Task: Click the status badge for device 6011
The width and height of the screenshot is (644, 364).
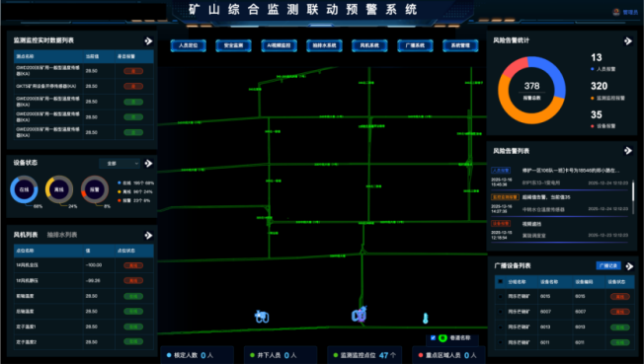Action: pos(619,342)
